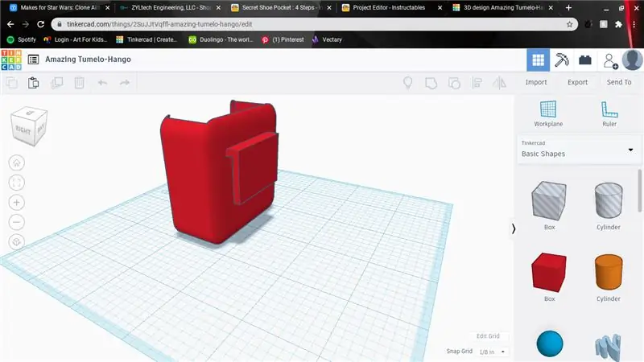The image size is (644, 362).
Task: Click the Tinkercad logo
Action: point(11,60)
